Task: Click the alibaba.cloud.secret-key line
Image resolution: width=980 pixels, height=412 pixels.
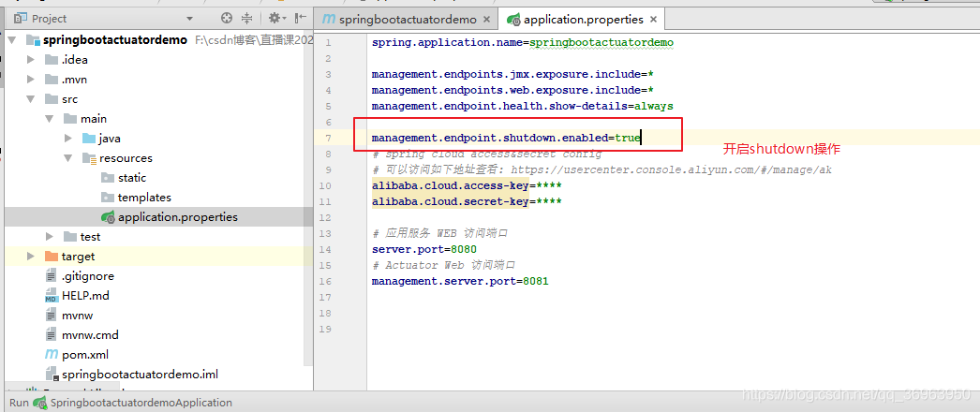Action: 467,201
